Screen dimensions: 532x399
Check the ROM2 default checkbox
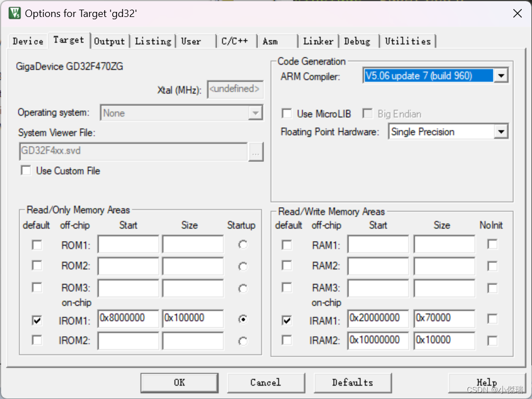37,265
